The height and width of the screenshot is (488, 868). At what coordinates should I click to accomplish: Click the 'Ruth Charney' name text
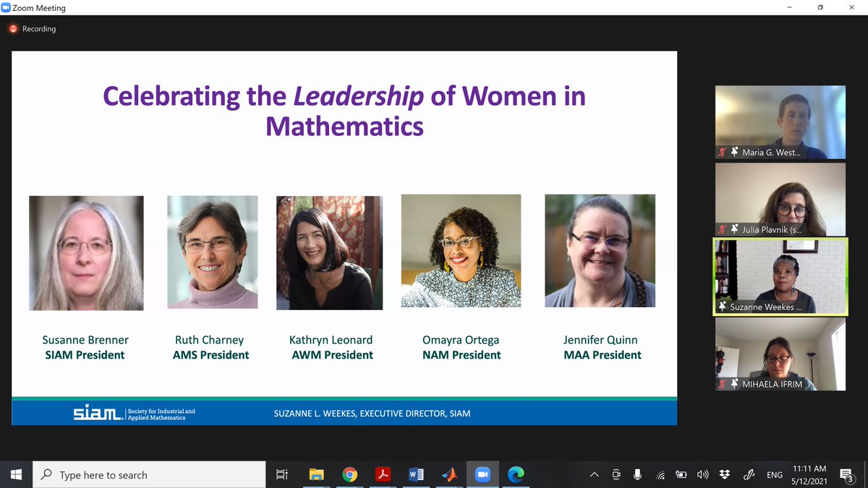tap(210, 340)
